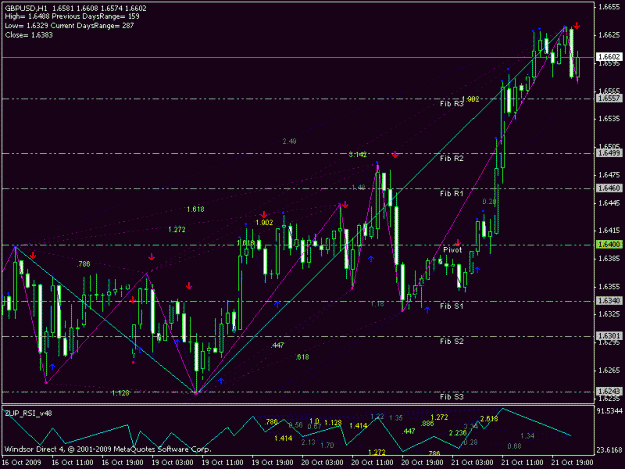
Task: Select the 2.40 ratio label on chart
Action: coord(289,141)
